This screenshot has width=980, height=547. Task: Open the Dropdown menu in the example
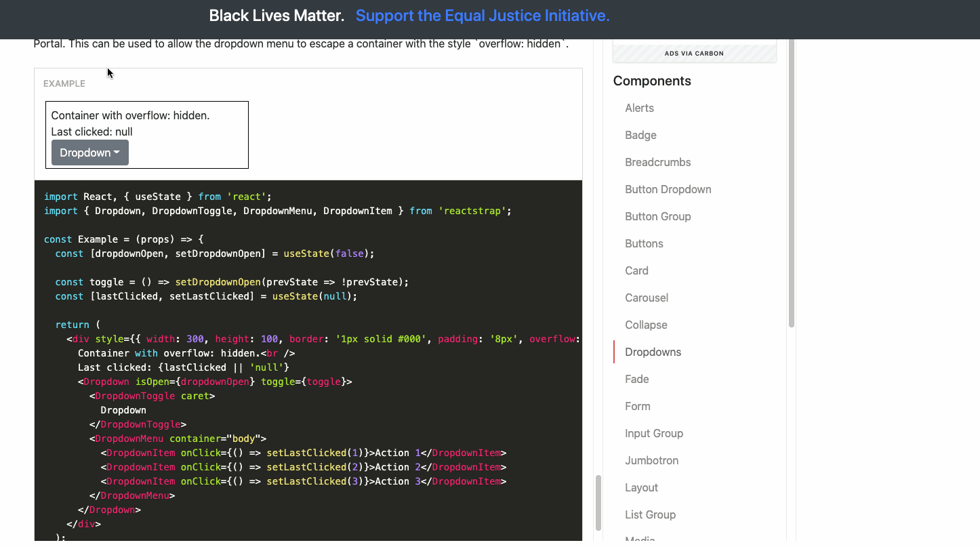point(85,153)
